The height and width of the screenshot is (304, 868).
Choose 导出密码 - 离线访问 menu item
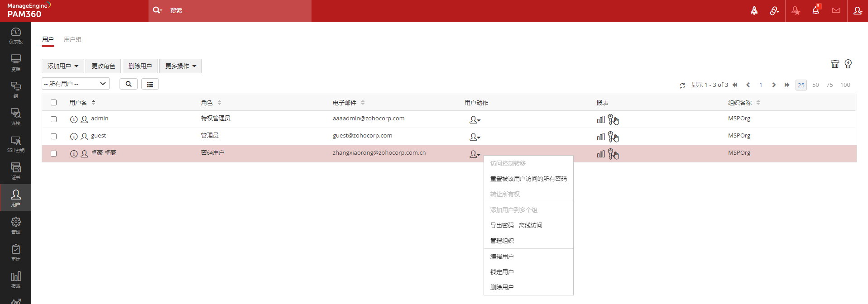(x=528, y=225)
